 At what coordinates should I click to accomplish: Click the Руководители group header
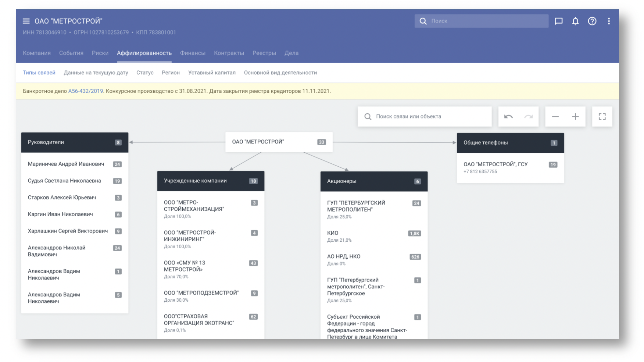[x=75, y=142]
